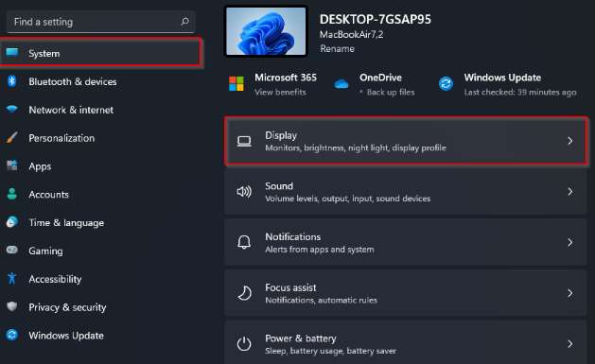The height and width of the screenshot is (364, 595).
Task: Click the Focus assist moon icon
Action: coord(244,293)
